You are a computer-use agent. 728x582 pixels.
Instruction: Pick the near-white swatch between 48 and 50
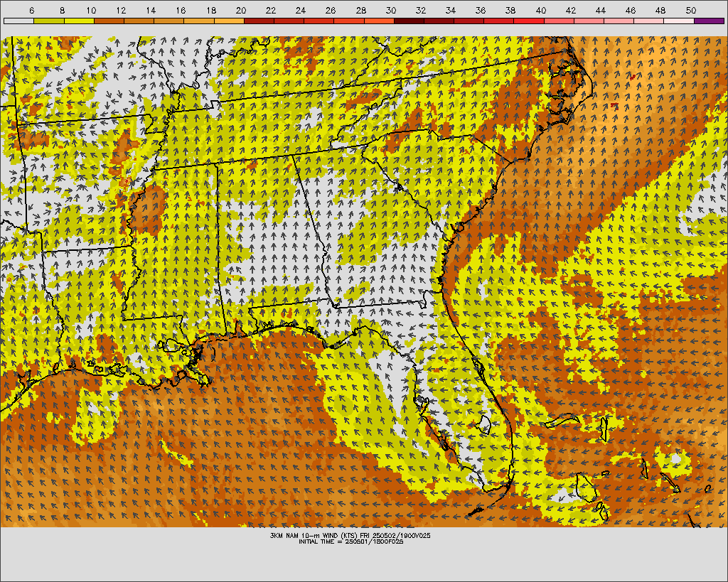click(679, 21)
